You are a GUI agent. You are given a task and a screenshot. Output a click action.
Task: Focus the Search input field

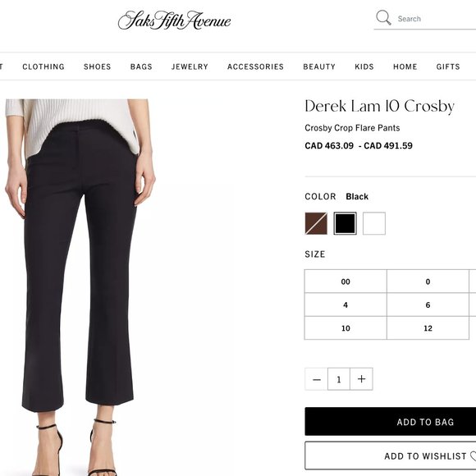[x=436, y=19]
